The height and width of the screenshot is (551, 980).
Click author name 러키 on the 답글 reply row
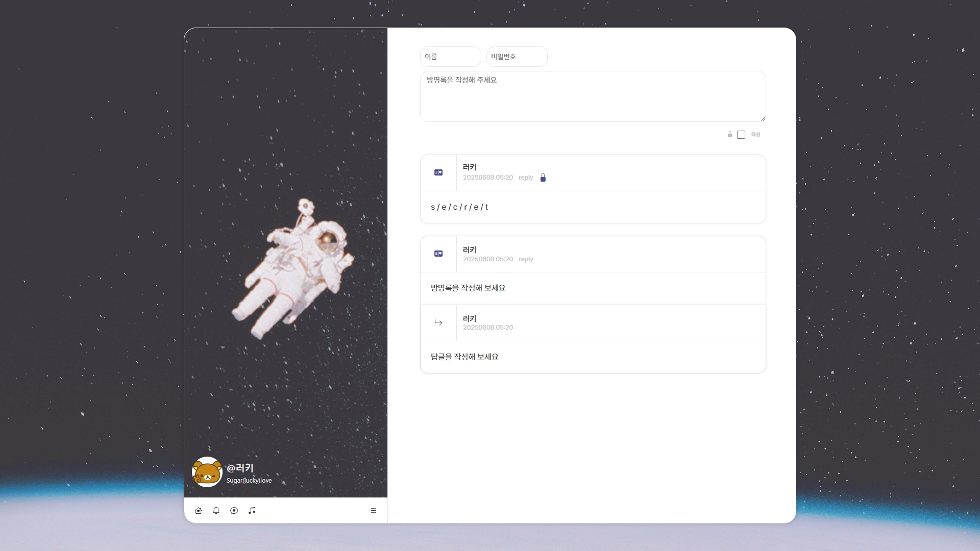pyautogui.click(x=470, y=318)
